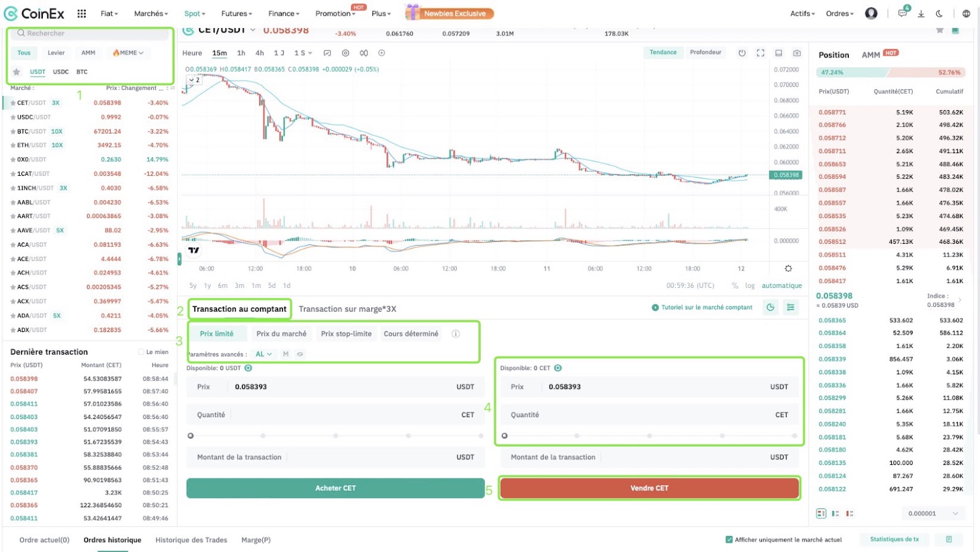Toggle favorite star for BTC/USDT

(x=13, y=132)
